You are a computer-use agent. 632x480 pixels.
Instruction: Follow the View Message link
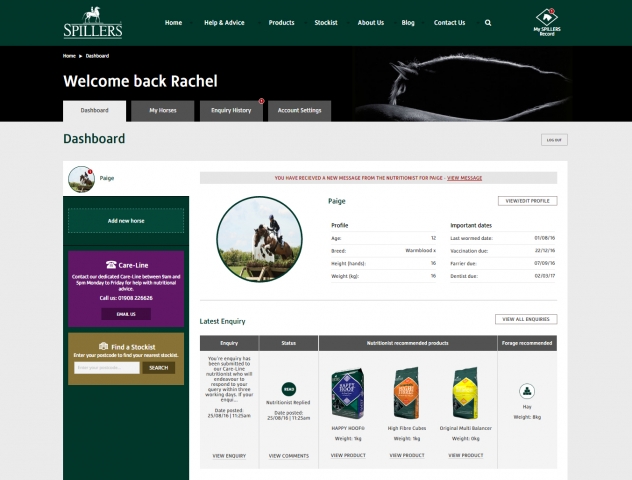pyautogui.click(x=464, y=178)
